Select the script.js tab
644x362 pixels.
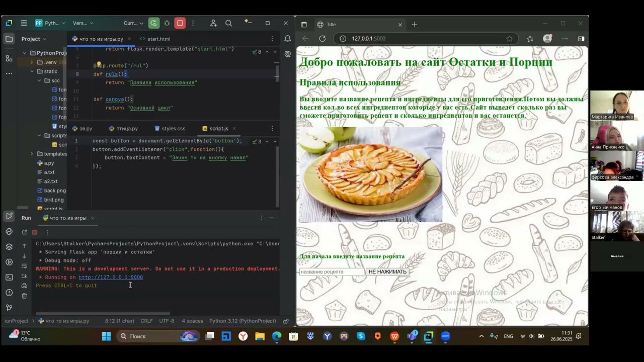coord(216,128)
